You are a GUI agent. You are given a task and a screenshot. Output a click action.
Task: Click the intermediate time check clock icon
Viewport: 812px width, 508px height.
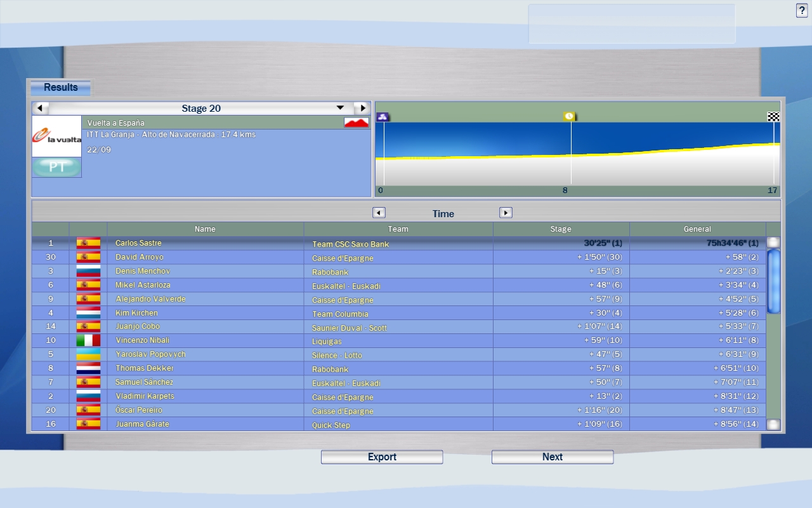569,117
